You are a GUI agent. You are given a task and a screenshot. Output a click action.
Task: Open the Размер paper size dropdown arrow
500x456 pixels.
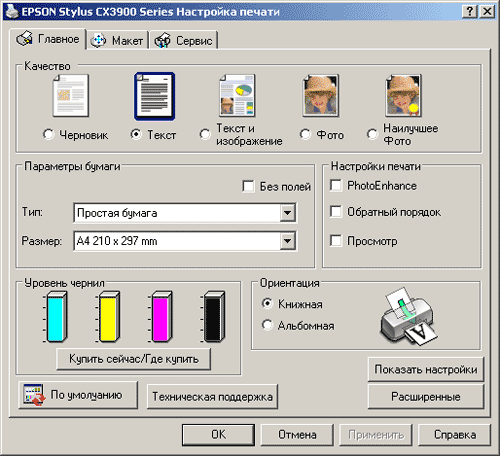[288, 241]
